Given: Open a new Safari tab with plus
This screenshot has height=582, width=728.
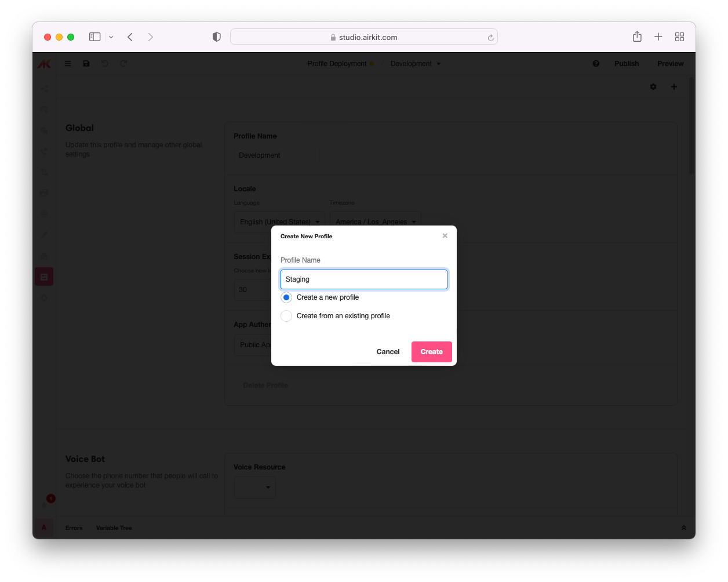Looking at the screenshot, I should pyautogui.click(x=658, y=37).
